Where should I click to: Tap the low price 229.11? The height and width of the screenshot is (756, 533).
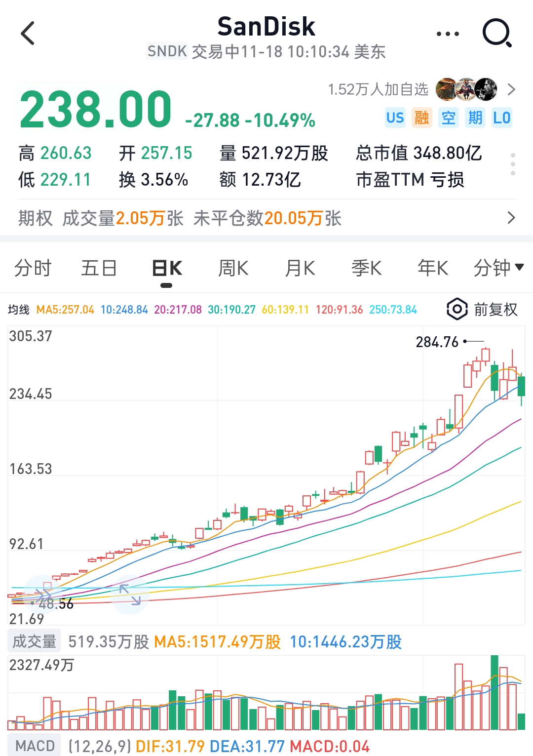click(x=66, y=180)
